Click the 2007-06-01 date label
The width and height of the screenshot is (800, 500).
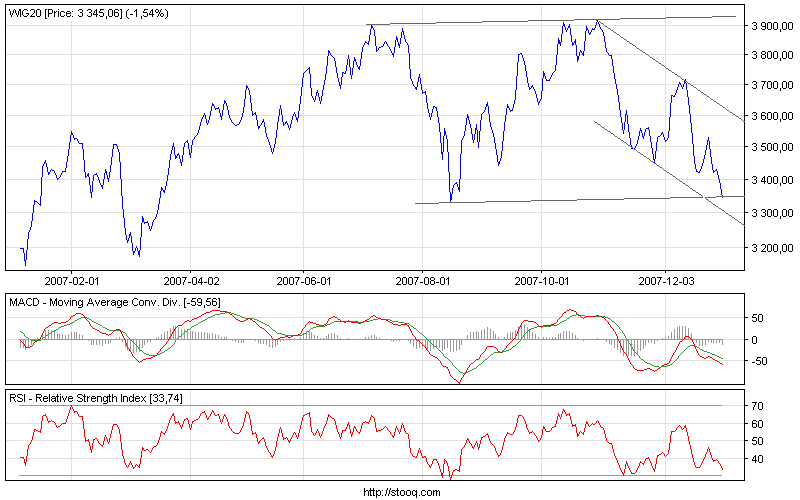(304, 281)
